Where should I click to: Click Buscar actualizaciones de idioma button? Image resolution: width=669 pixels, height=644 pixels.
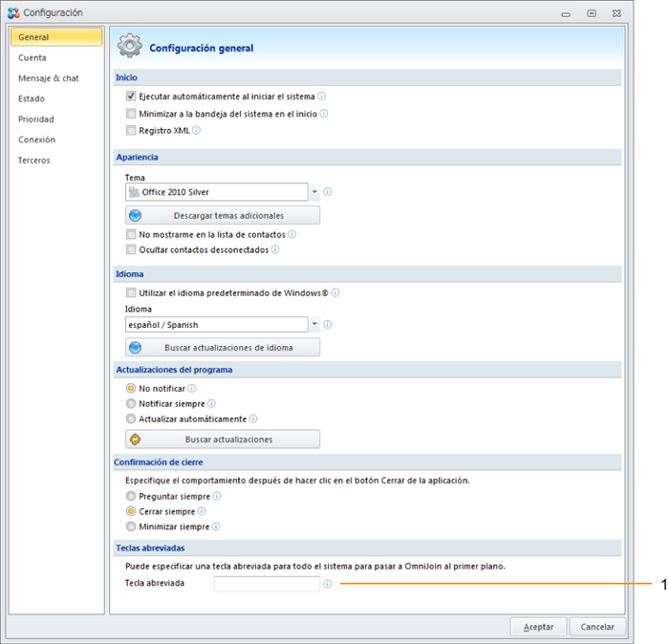coord(223,348)
